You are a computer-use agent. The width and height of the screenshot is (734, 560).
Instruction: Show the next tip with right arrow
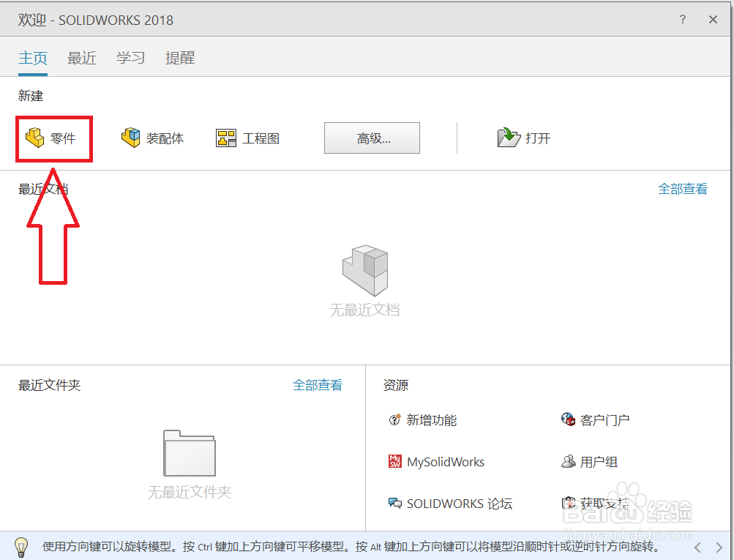coord(719,548)
